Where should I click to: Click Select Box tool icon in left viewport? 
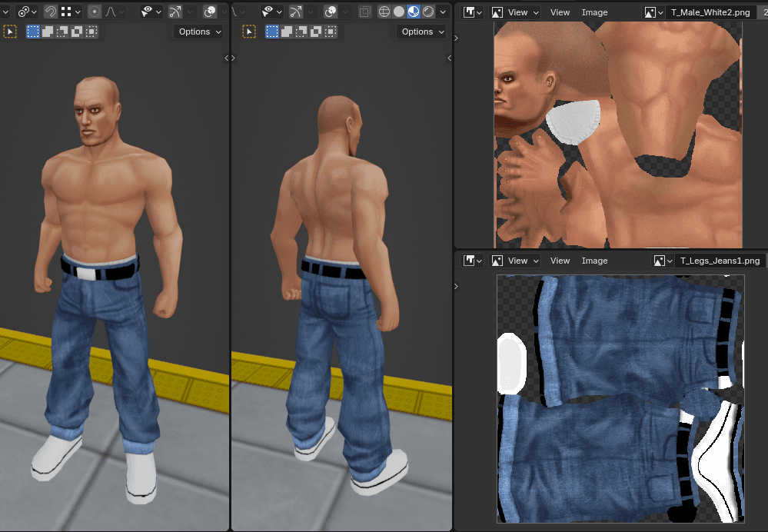click(x=10, y=32)
